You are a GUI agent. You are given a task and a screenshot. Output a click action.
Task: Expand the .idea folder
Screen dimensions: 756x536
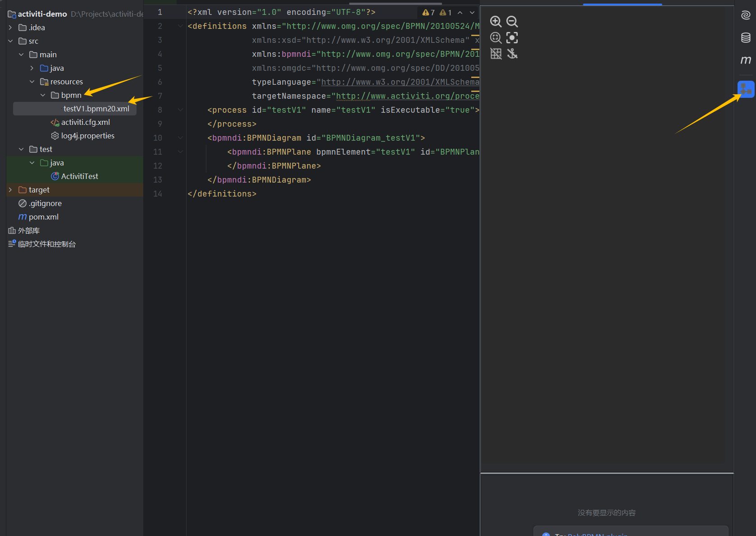pyautogui.click(x=10, y=27)
